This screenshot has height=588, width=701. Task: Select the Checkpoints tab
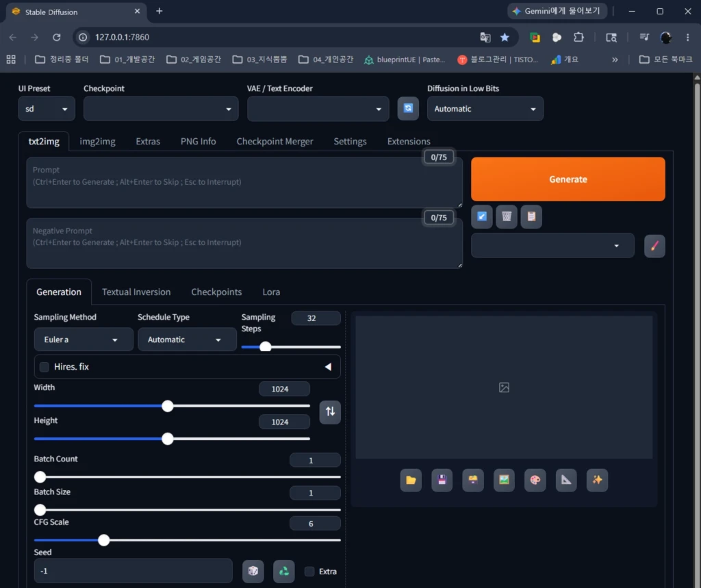pos(216,292)
